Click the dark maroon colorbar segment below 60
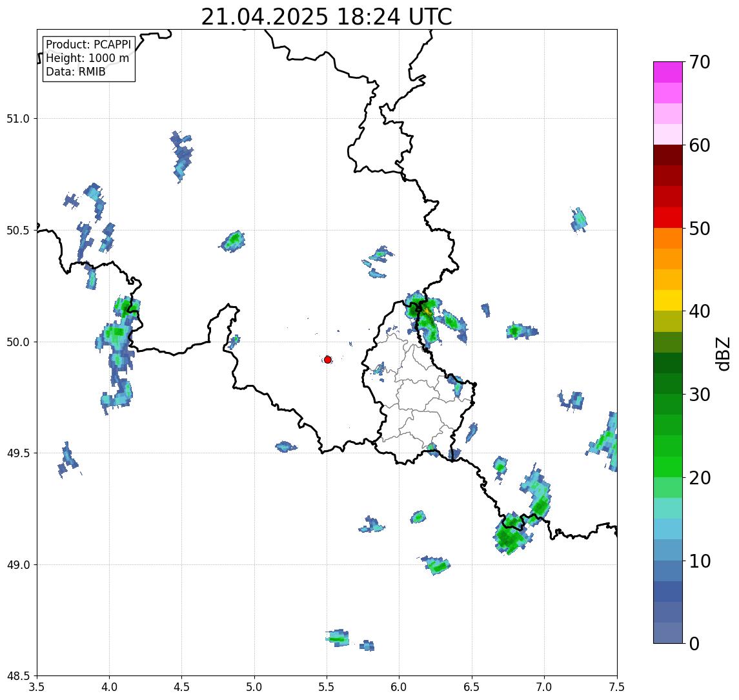Screen dimensions: 739x700 [668, 155]
